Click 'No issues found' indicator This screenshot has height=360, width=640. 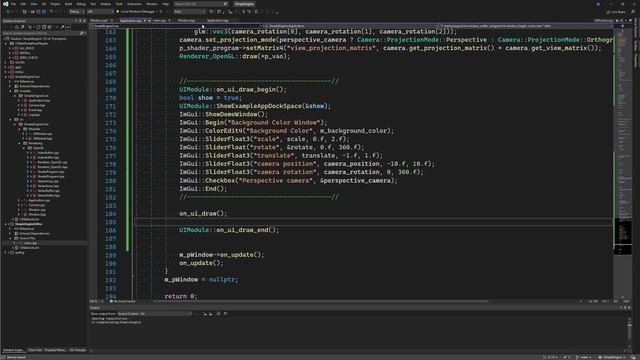pyautogui.click(x=122, y=301)
